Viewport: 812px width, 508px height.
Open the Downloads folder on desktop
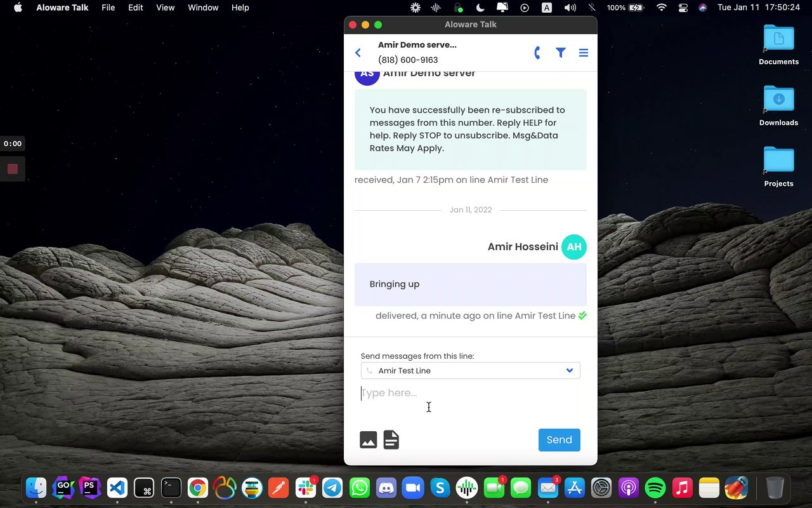tap(778, 106)
